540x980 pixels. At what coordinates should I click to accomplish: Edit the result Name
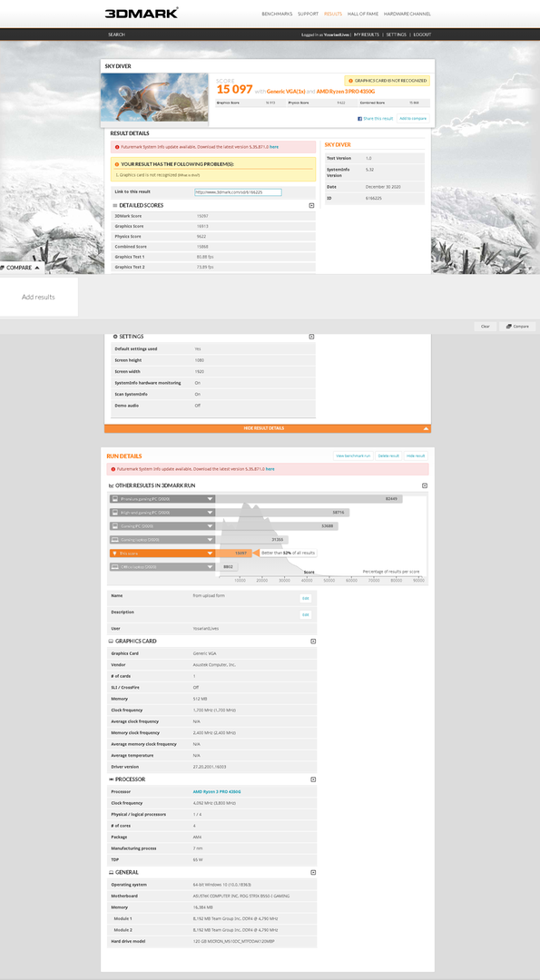tap(306, 598)
